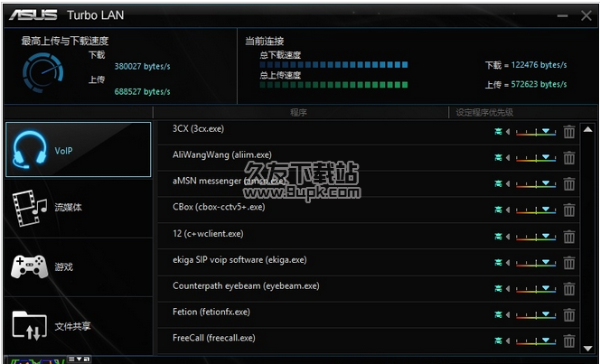This screenshot has height=364, width=600.
Task: Click the left arrow for AliWangWang
Action: [x=508, y=157]
